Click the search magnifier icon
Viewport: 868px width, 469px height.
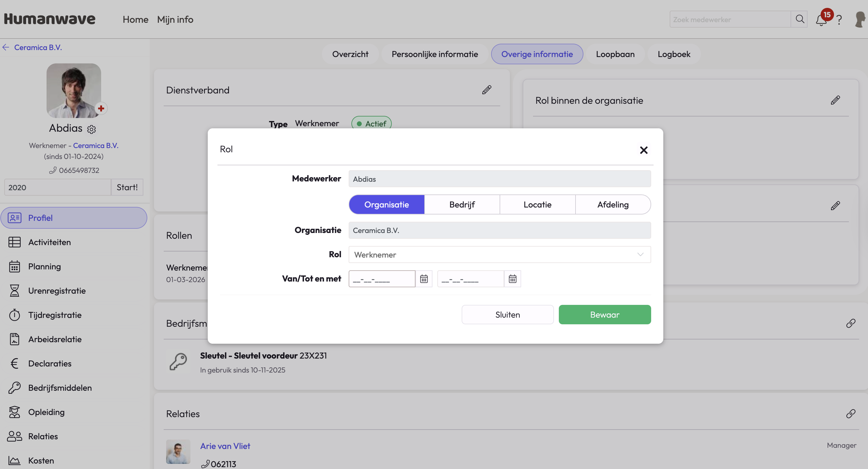800,19
